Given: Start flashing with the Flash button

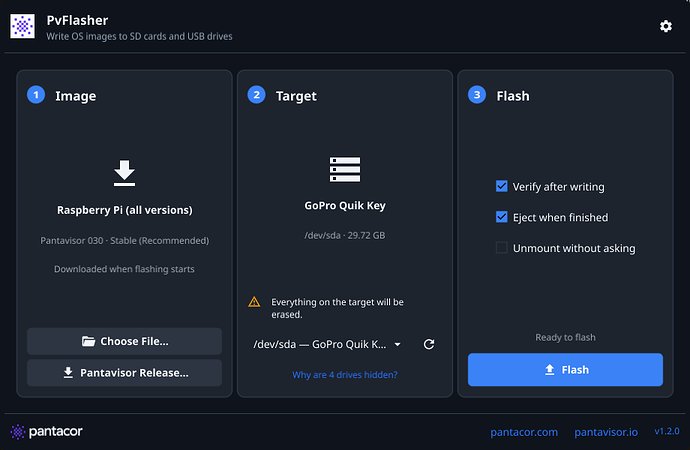Looking at the screenshot, I should pyautogui.click(x=565, y=370).
